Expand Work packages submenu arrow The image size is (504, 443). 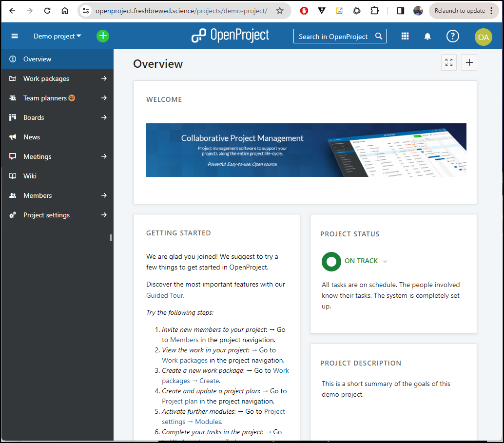click(x=104, y=78)
